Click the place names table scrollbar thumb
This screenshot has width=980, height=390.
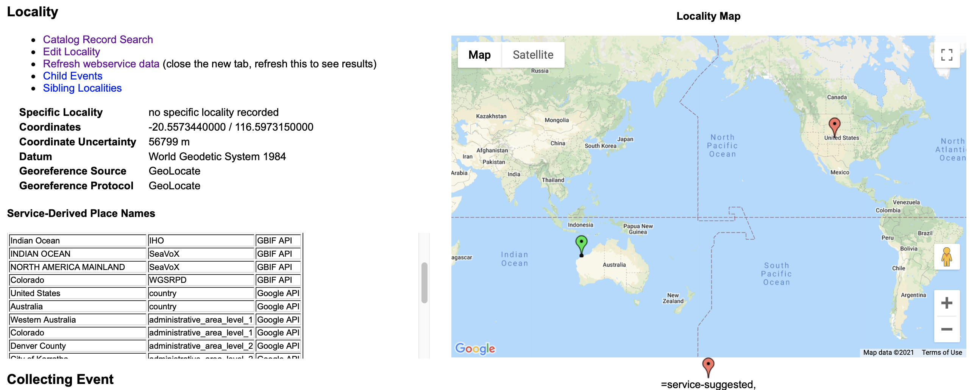point(424,283)
